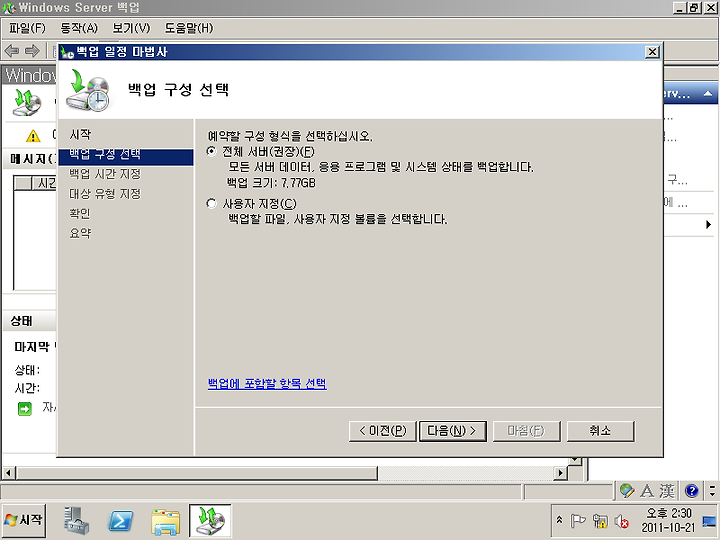720x540 pixels.
Task: Click the horizontal scrollbar left arrow
Action: pyautogui.click(x=8, y=472)
